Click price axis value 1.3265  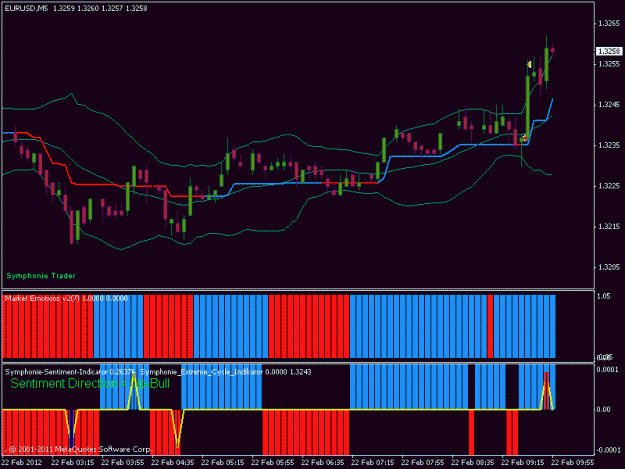point(609,23)
